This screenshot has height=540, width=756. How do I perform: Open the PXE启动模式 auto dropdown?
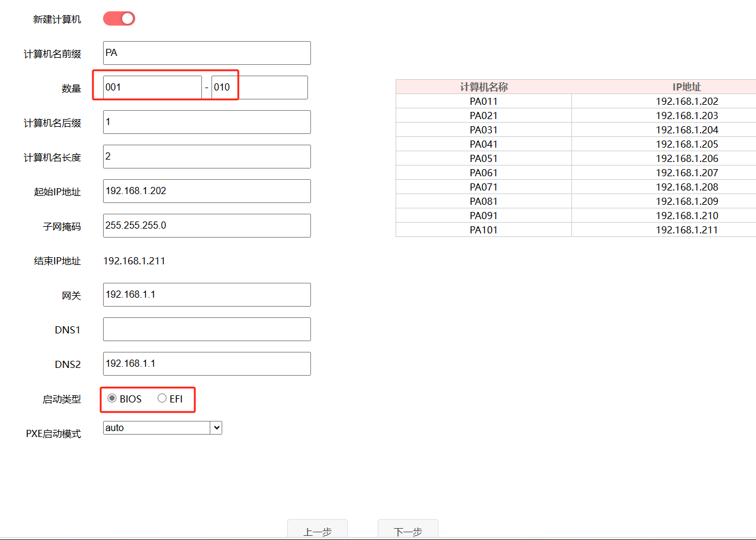[162, 427]
